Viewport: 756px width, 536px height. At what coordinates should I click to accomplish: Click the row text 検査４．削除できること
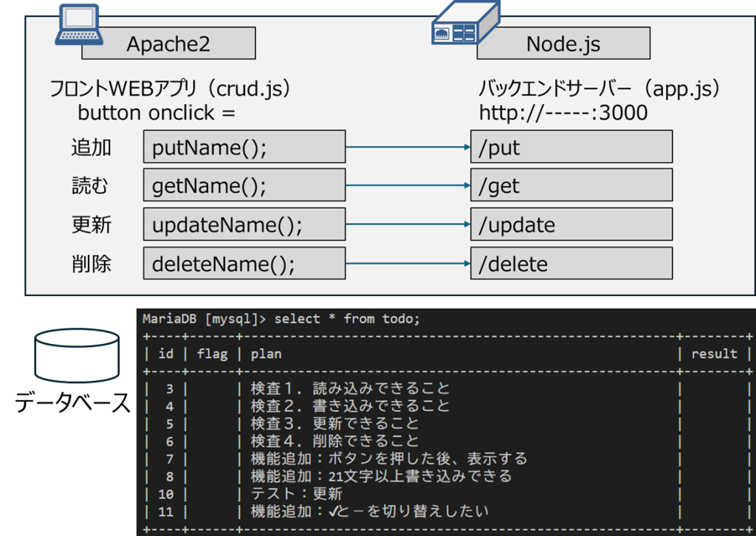pos(334,441)
